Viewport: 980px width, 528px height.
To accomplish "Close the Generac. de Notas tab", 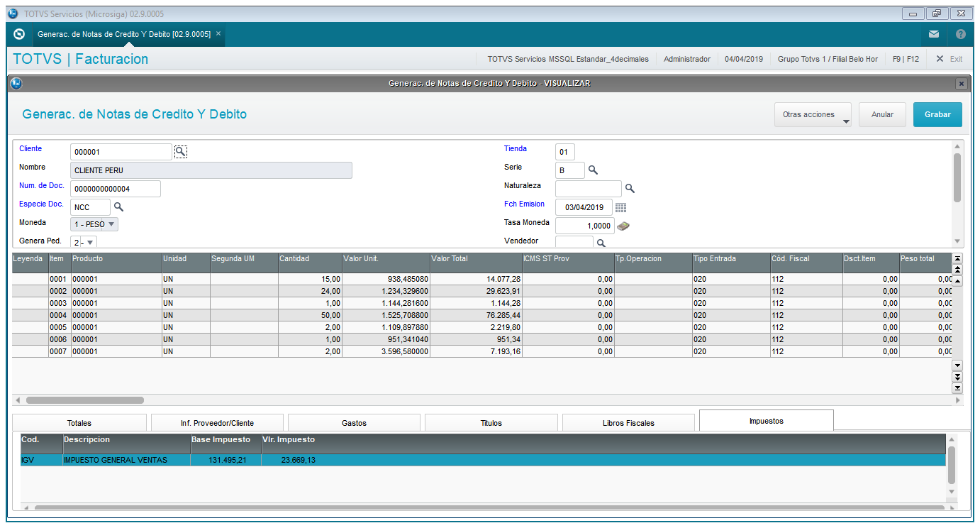I will pyautogui.click(x=218, y=33).
